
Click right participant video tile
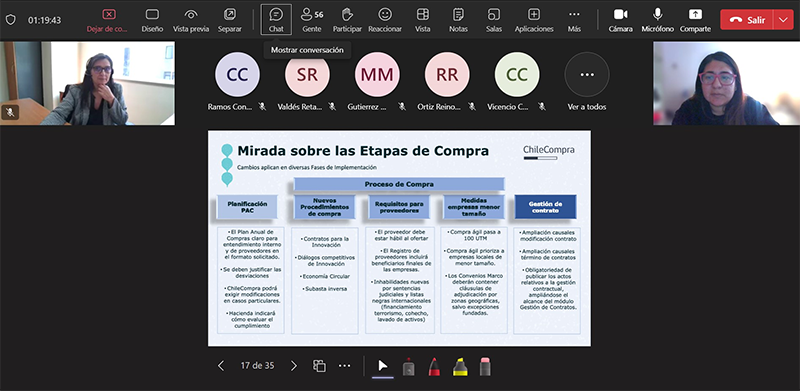(727, 83)
